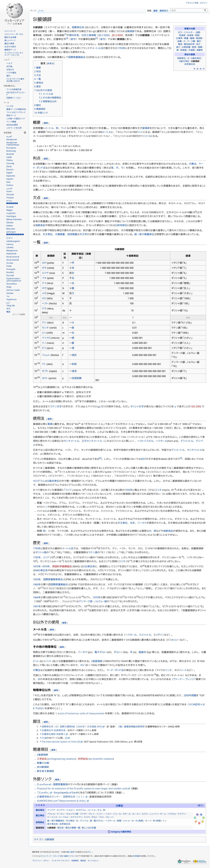Image resolution: width=210 pixels, height=868 pixels.
Task: Open the Français language version link
Action: click(10, 197)
